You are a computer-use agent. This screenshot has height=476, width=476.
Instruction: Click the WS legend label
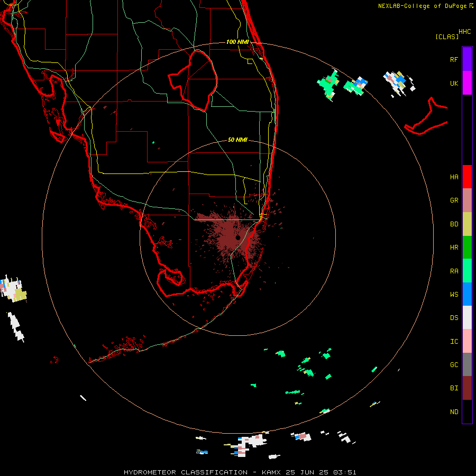454,295
